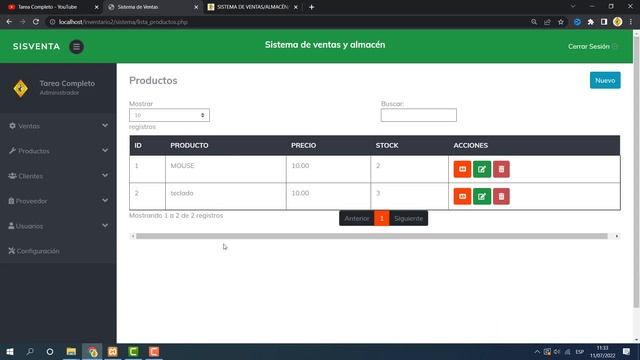The width and height of the screenshot is (640, 360).
Task: Go to Siguiente page
Action: 409,218
